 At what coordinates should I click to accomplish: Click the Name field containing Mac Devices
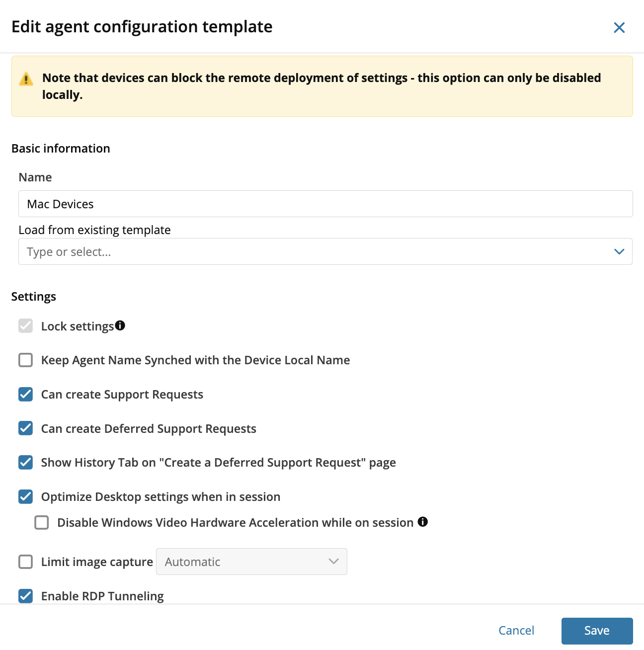tap(325, 204)
